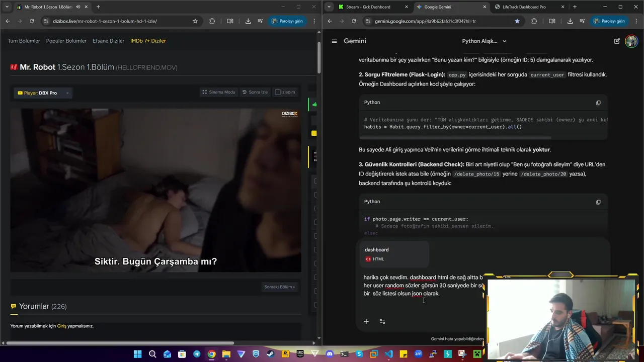The height and width of the screenshot is (362, 644).
Task: Open Epic Games Launcher from the taskbar
Action: point(300,354)
